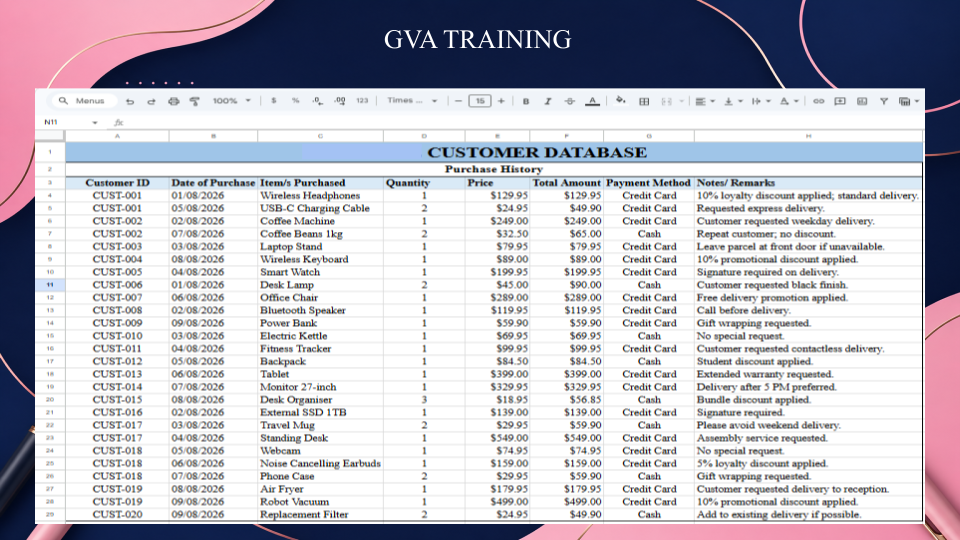960x540 pixels.
Task: Click the Menus search box
Action: [82, 101]
